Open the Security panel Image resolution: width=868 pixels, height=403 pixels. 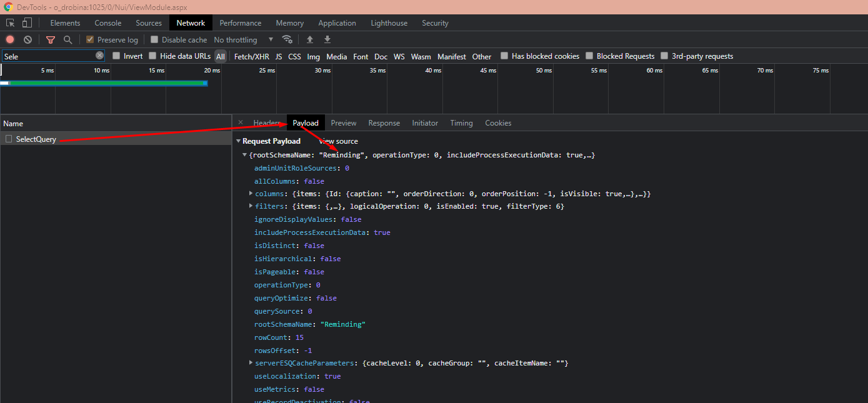point(435,23)
